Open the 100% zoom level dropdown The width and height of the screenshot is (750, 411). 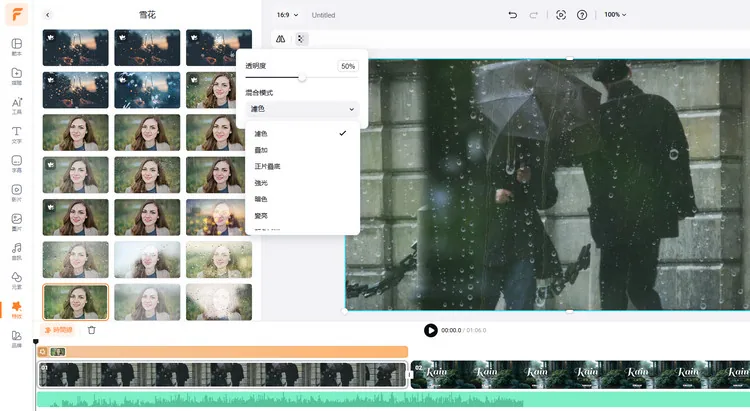(615, 15)
